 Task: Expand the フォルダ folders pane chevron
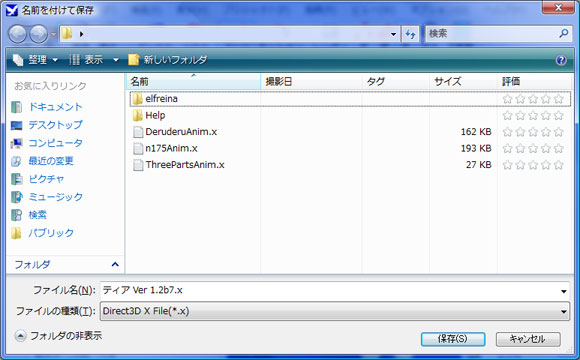click(115, 264)
